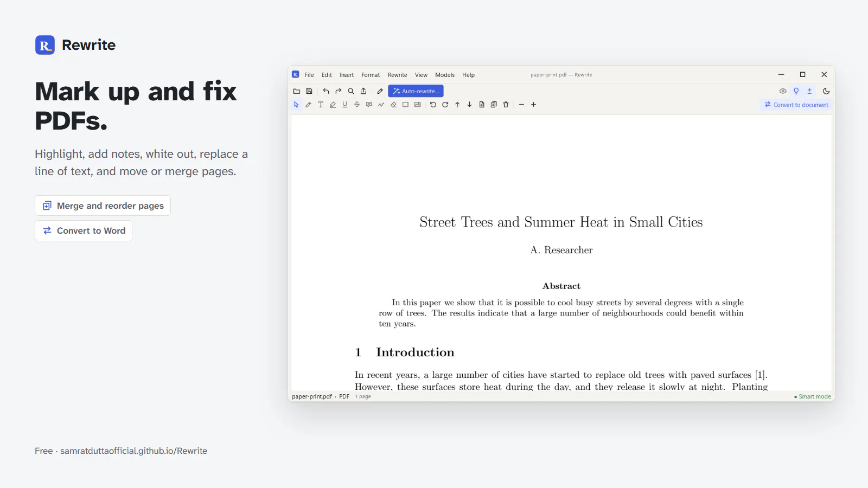Open the File menu
Viewport: 868px width, 488px height.
(x=309, y=75)
